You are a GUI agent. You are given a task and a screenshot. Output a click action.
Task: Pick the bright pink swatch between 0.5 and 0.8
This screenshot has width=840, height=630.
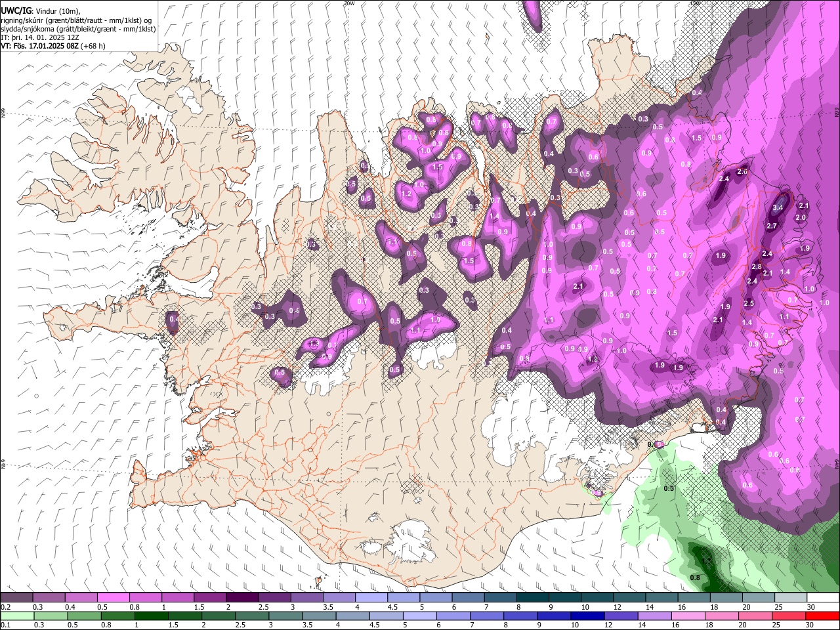tap(113, 598)
